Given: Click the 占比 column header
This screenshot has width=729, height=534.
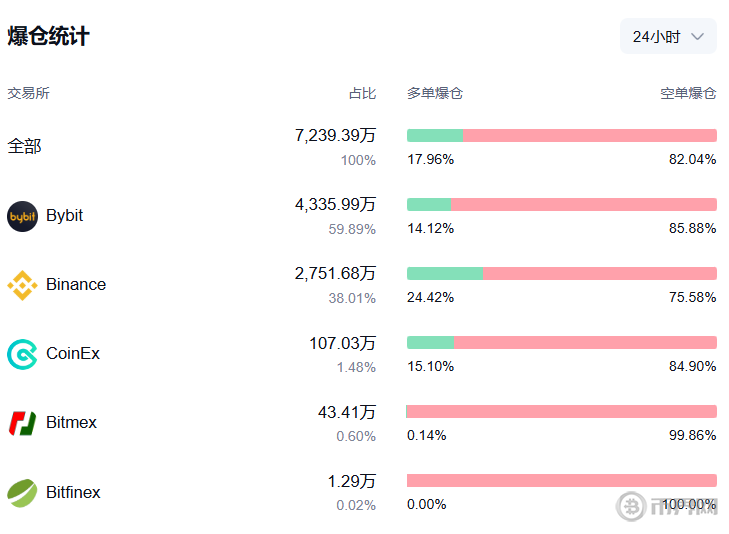Looking at the screenshot, I should tap(362, 93).
